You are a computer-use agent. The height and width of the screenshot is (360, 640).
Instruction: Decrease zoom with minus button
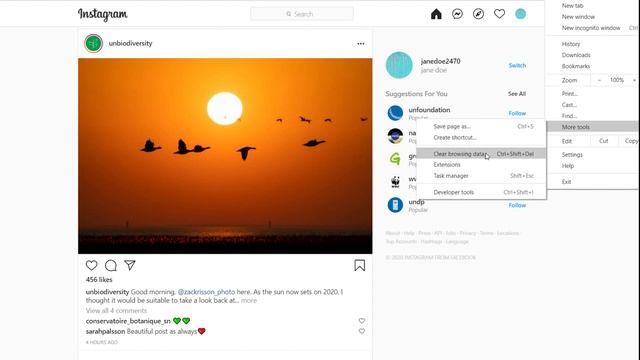[x=599, y=80]
